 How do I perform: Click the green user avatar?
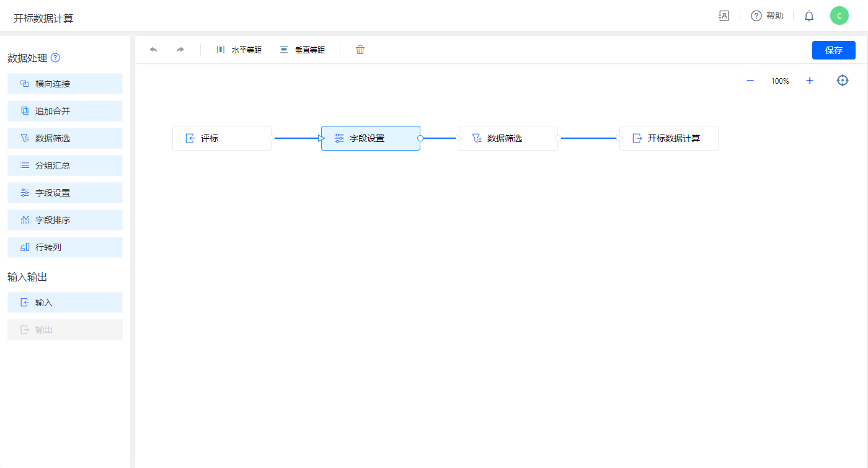[x=839, y=16]
